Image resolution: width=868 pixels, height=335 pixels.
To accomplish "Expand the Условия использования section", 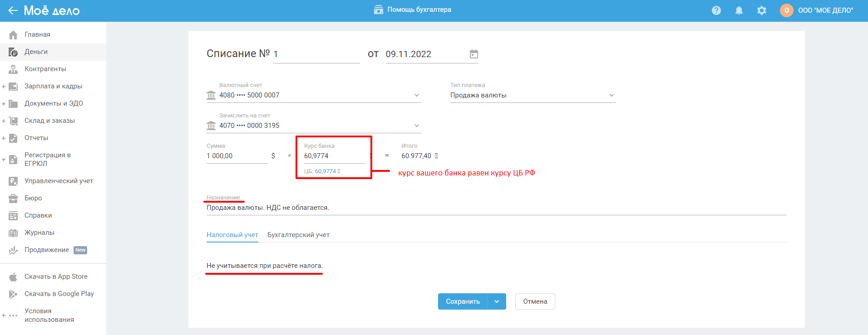I will [4, 316].
